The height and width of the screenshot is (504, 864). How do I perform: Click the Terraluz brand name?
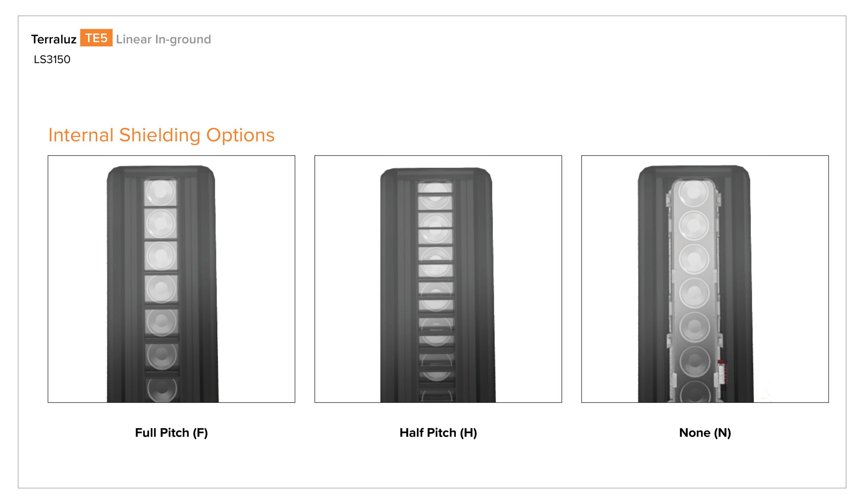point(54,39)
